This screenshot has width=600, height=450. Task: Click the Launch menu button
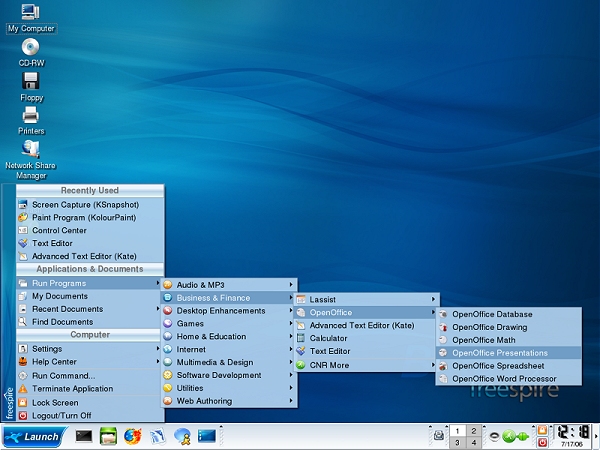(x=33, y=436)
